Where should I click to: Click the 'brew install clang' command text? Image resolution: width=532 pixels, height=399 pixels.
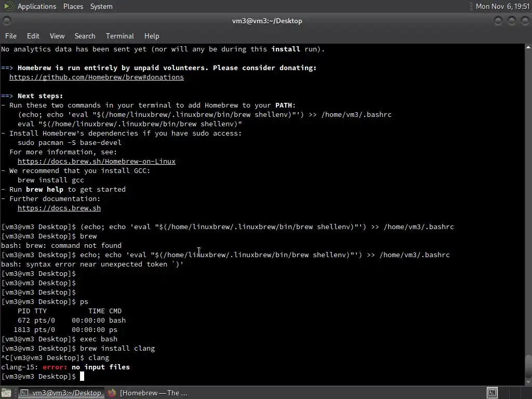click(x=117, y=348)
